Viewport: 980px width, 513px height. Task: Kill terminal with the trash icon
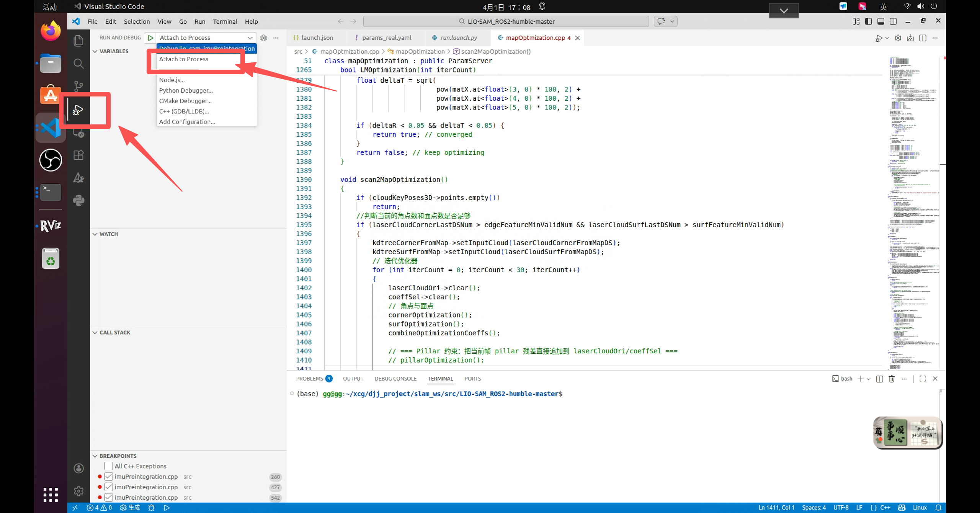pos(892,379)
